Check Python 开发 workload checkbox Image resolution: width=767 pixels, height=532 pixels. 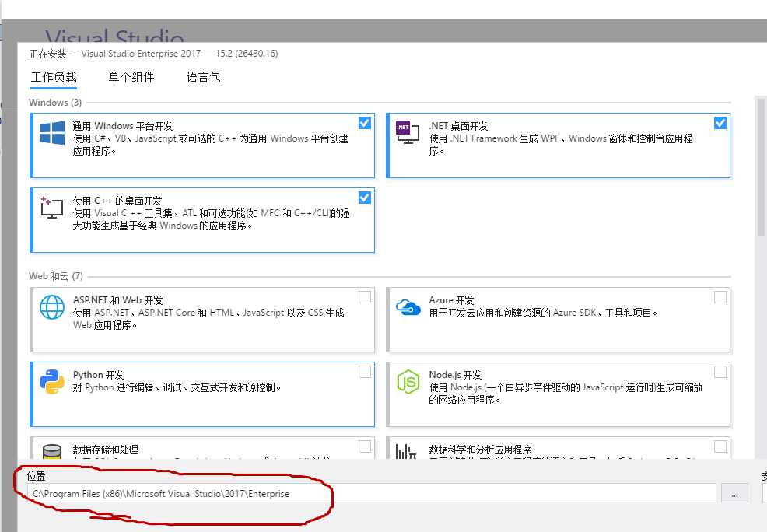click(364, 372)
